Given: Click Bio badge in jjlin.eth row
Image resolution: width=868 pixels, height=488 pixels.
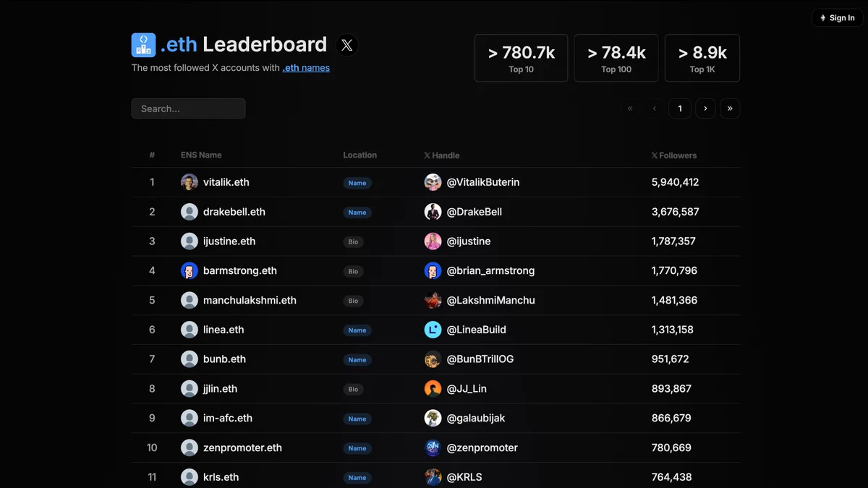Looking at the screenshot, I should click(353, 390).
